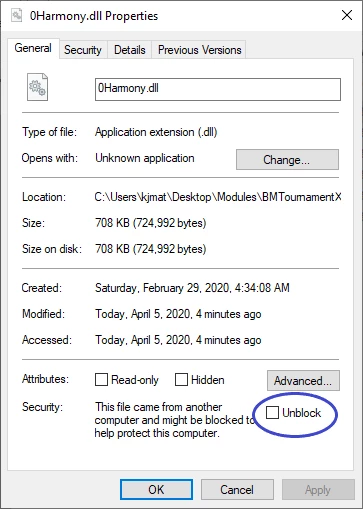Open the Advanced... attributes dialog
Screen dimensions: 363x509
[303, 380]
